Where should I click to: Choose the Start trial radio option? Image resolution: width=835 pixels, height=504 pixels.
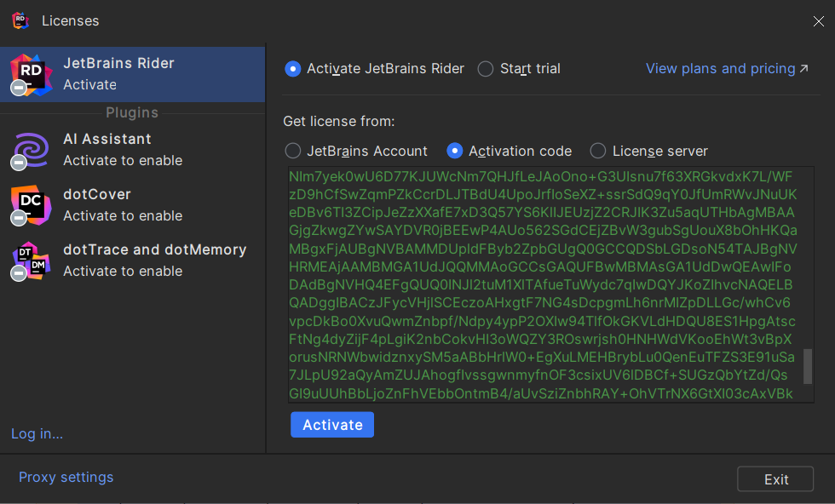pos(486,69)
